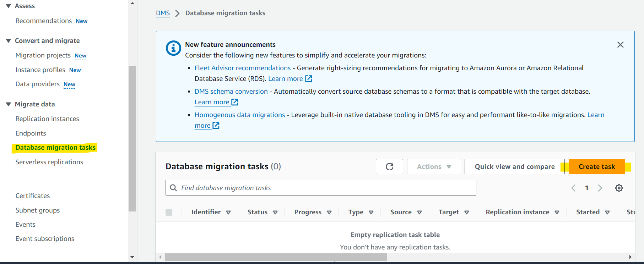Dismiss the New feature announcements banner
The height and width of the screenshot is (264, 644).
pyautogui.click(x=620, y=45)
